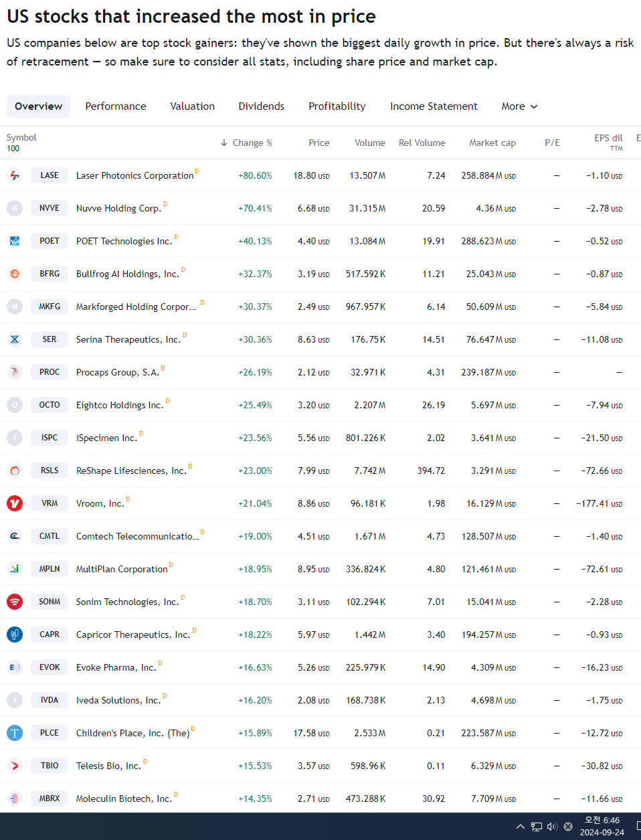This screenshot has width=641, height=840.
Task: Select the Income Statement tab
Action: pyautogui.click(x=434, y=106)
